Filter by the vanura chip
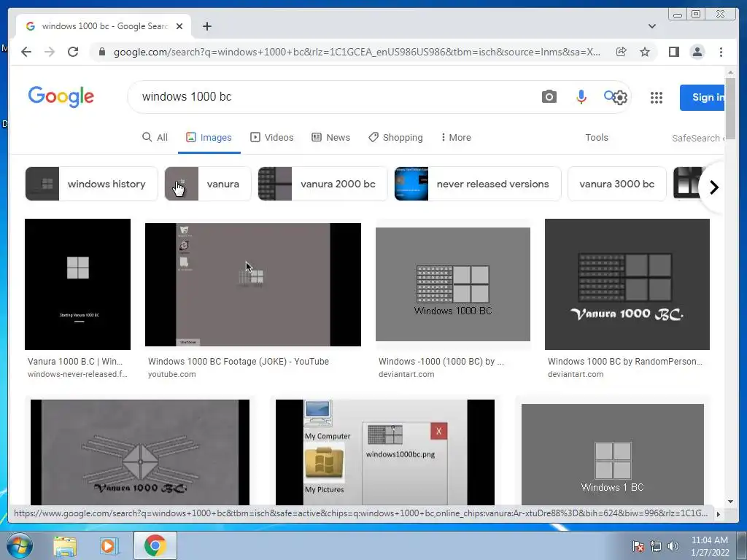 click(208, 184)
